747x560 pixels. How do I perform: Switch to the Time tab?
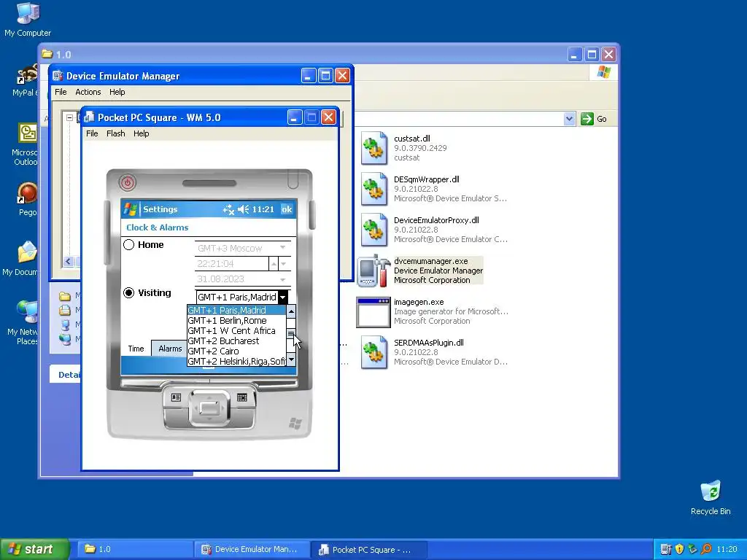136,349
